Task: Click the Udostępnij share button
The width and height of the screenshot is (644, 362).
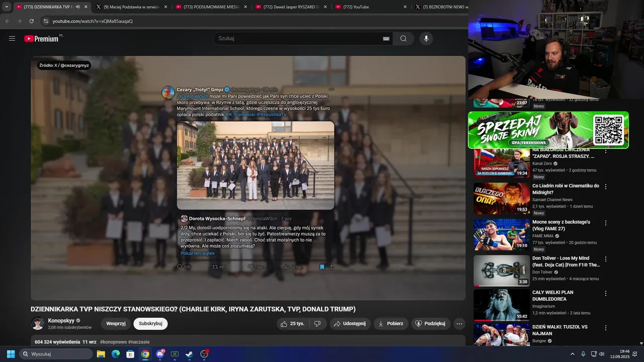Action: coord(350,324)
